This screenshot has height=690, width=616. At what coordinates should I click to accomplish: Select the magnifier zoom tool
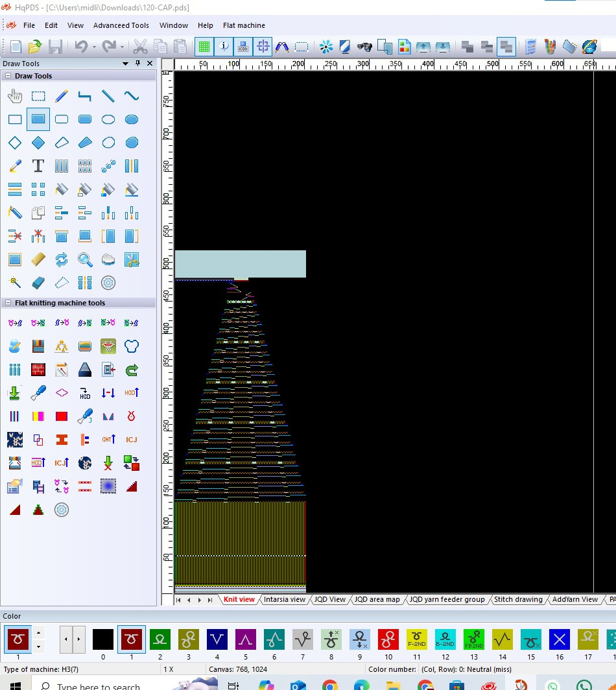[x=85, y=259]
